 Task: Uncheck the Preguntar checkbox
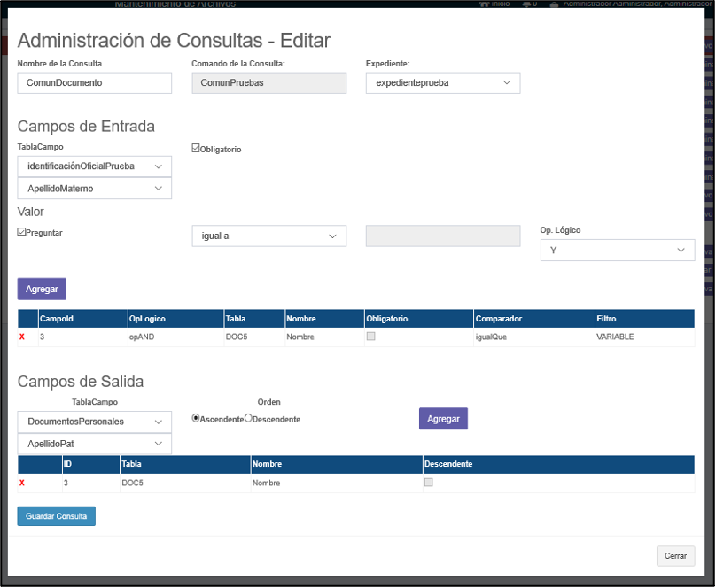pyautogui.click(x=21, y=232)
